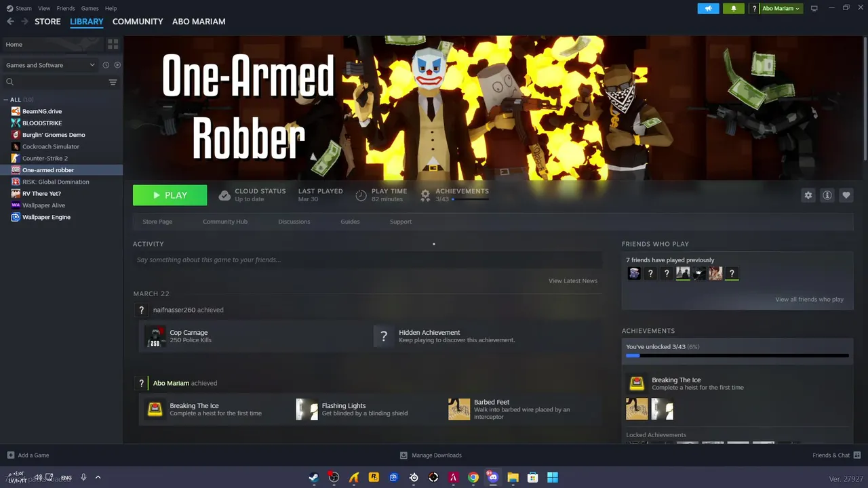Open Discord from the taskbar

493,477
